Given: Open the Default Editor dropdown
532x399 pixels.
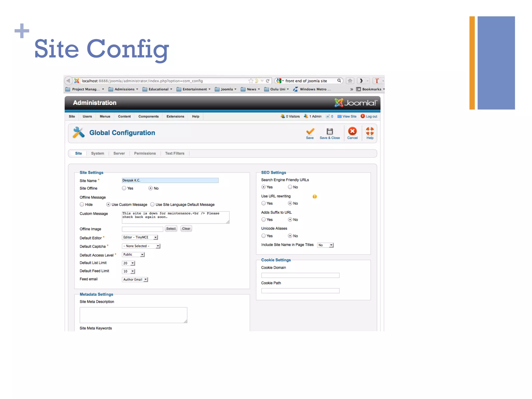Looking at the screenshot, I should click(140, 237).
